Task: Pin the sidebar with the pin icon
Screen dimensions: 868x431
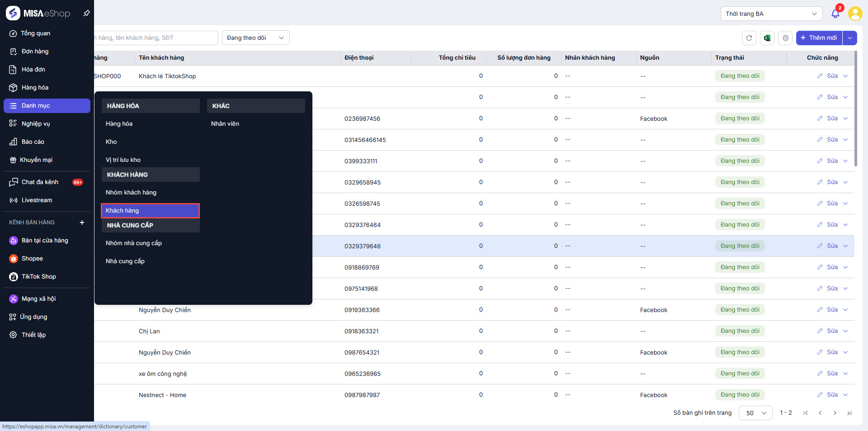Action: [x=86, y=14]
